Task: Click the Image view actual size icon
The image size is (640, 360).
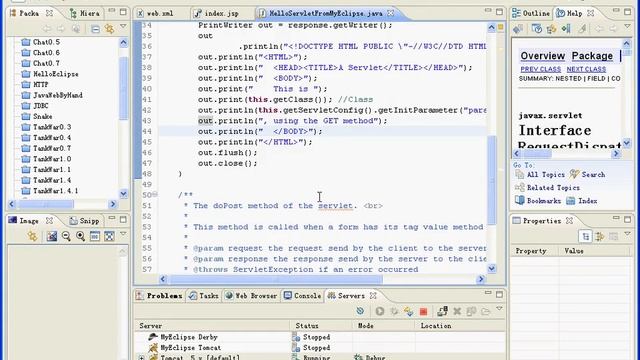Action: coord(95,236)
